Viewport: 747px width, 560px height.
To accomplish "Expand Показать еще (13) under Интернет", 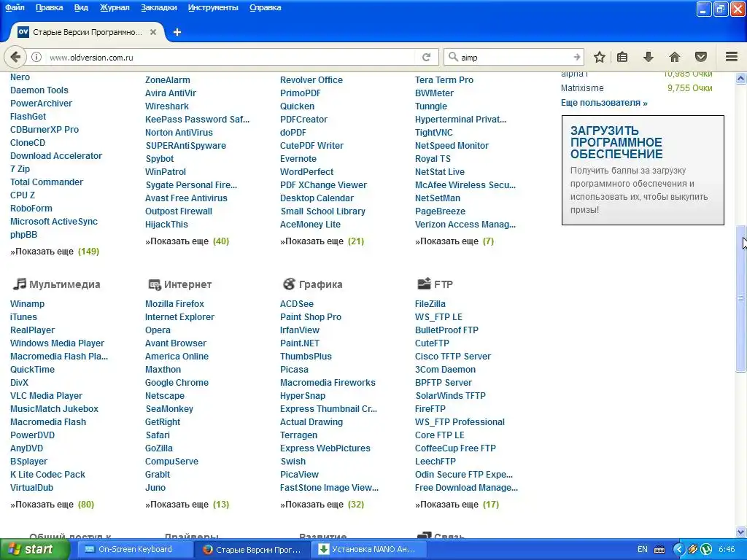I will tap(187, 505).
